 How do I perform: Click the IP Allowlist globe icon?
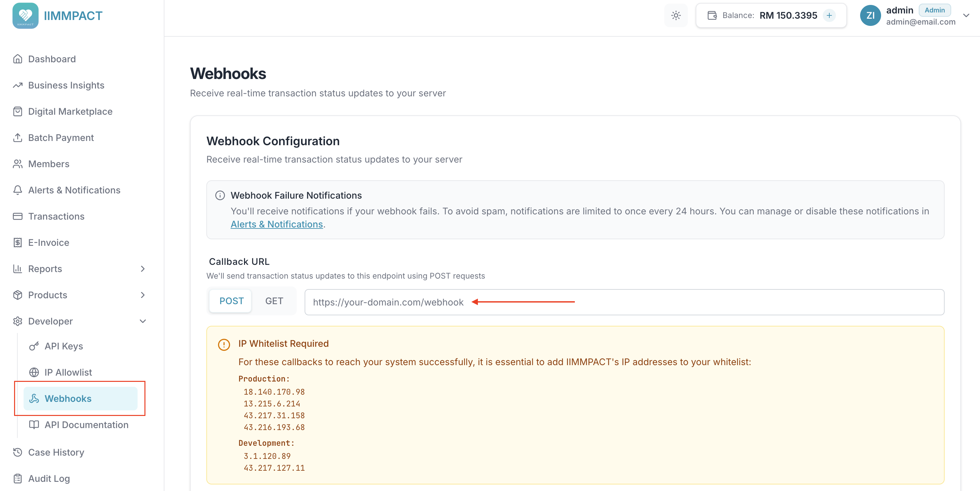(x=34, y=372)
